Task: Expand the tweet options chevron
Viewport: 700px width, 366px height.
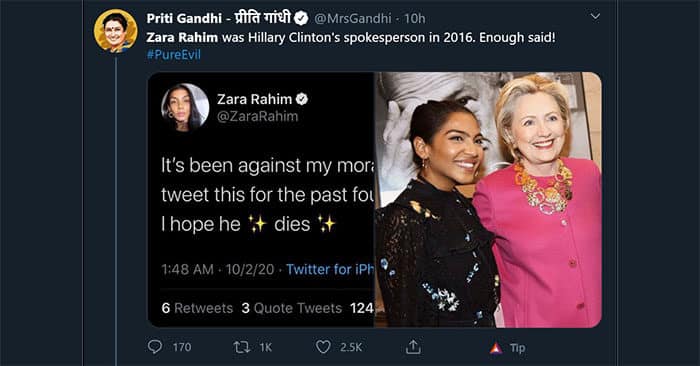Action: pos(595,17)
